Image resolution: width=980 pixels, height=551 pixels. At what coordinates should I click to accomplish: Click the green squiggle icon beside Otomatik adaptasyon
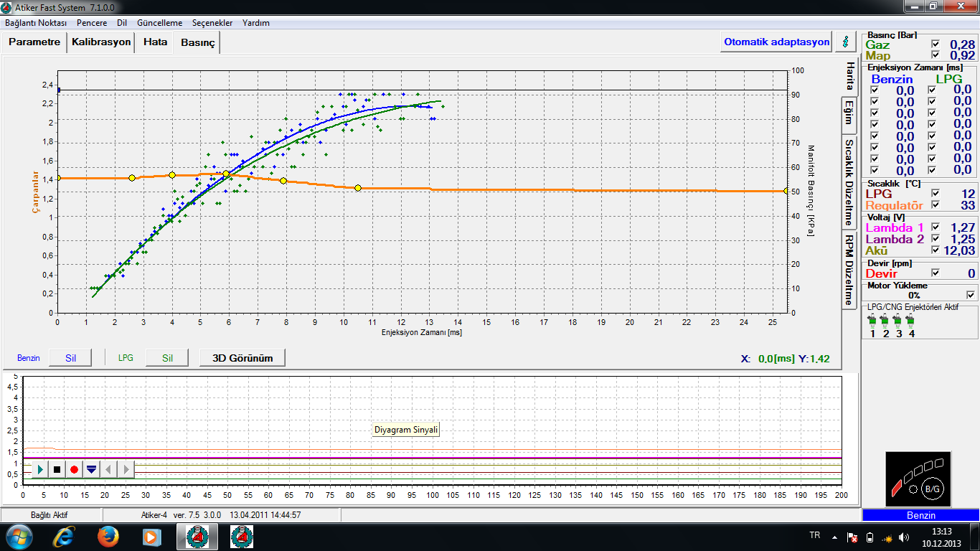[846, 42]
